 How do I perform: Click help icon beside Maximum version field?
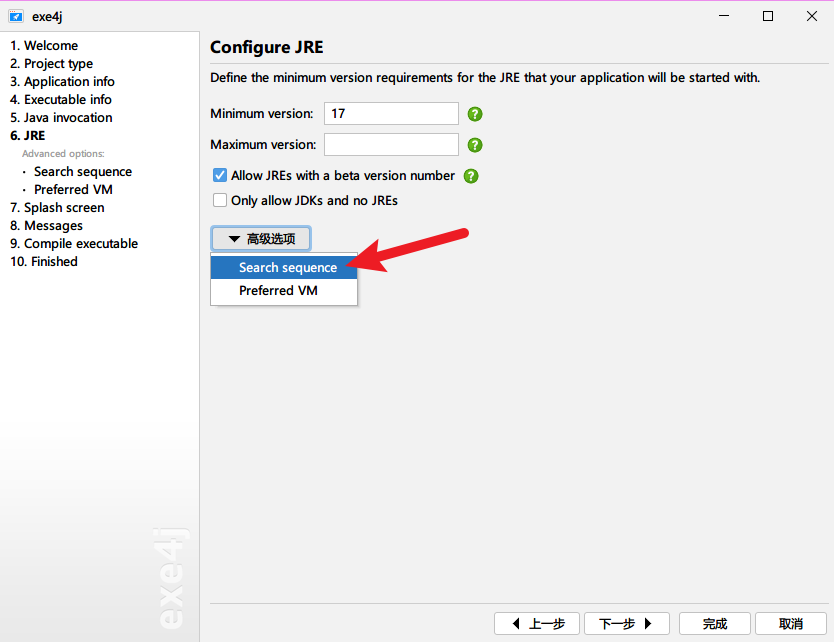click(x=475, y=145)
